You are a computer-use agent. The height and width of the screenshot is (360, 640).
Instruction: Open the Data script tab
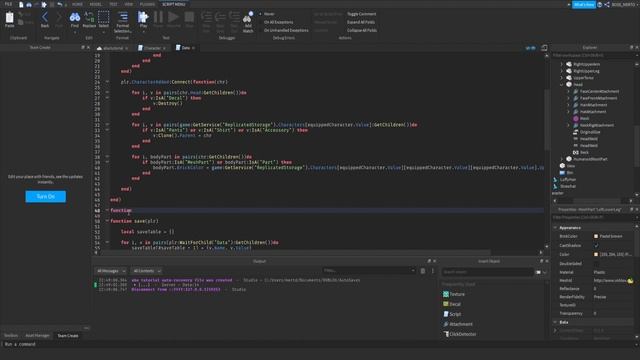[186, 48]
